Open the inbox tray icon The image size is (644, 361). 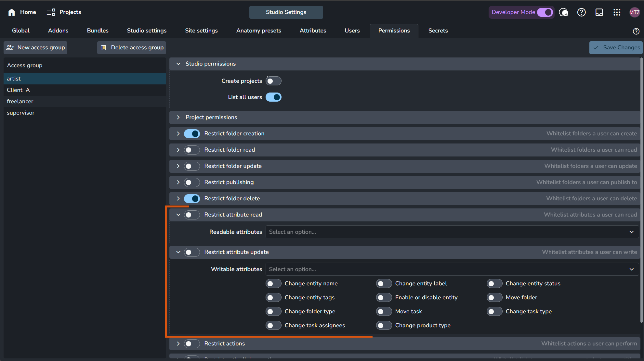(x=599, y=12)
